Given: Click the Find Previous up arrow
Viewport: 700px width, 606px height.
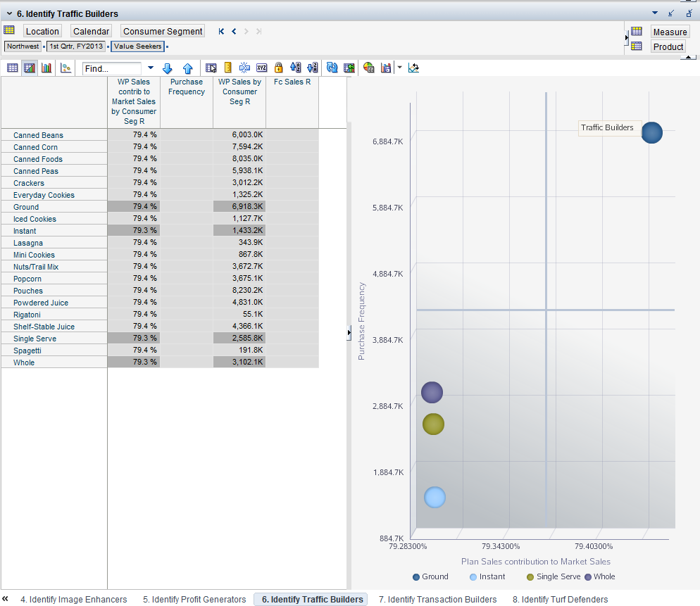Looking at the screenshot, I should click(188, 68).
